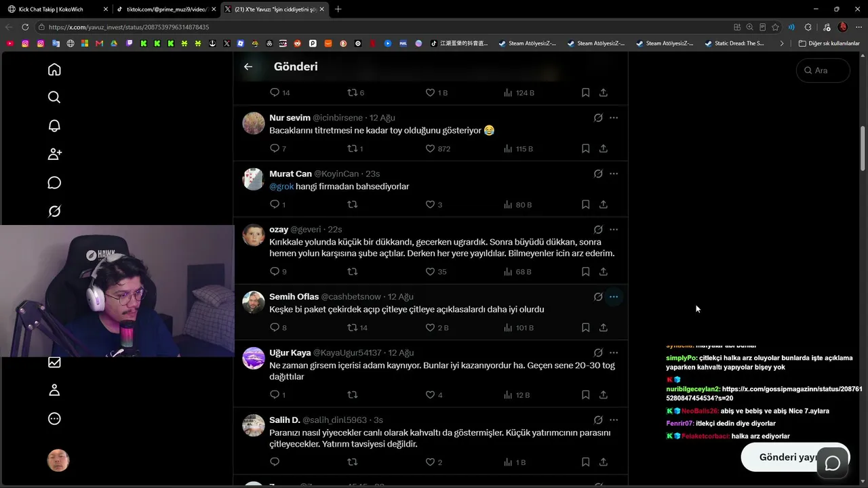The width and height of the screenshot is (868, 488).
Task: Open more options on Salih D.'s comment
Action: pyautogui.click(x=614, y=420)
